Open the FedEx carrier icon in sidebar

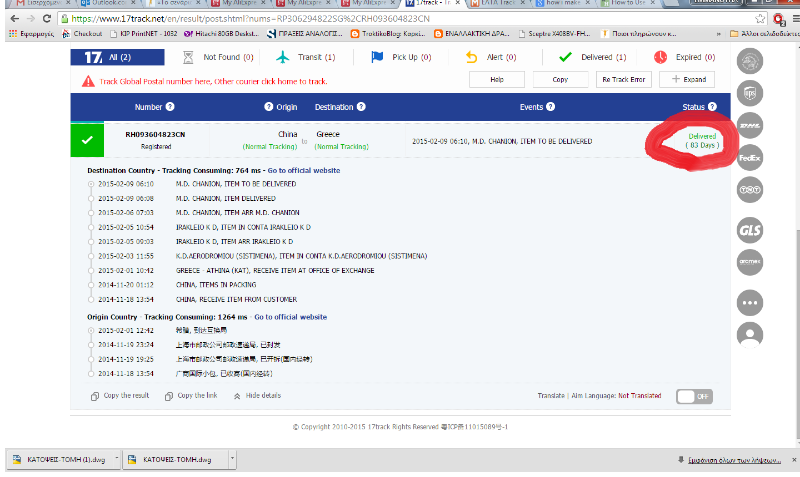[x=749, y=158]
